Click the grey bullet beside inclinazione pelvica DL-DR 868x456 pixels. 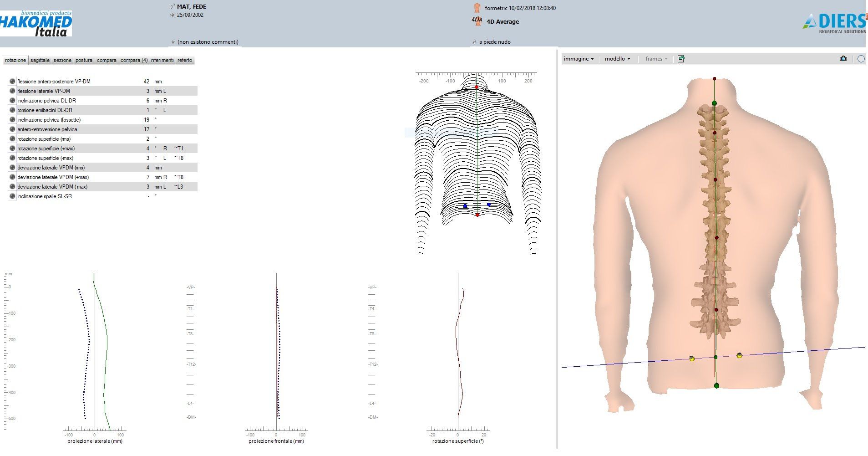[x=12, y=100]
